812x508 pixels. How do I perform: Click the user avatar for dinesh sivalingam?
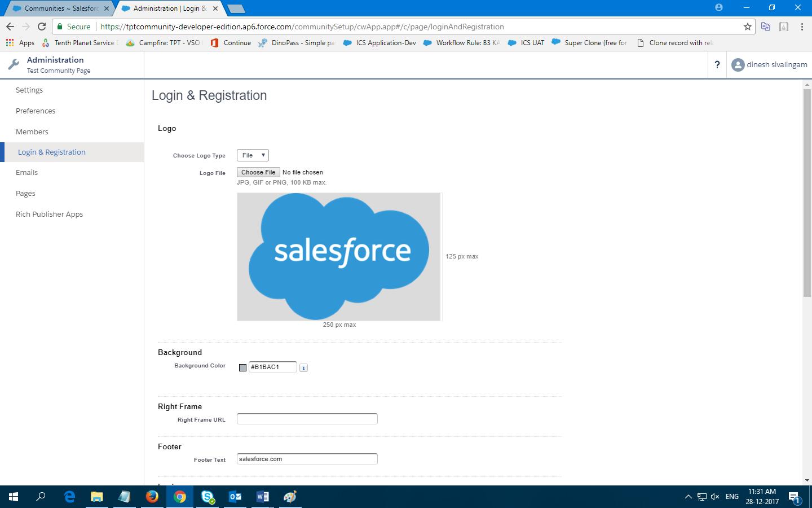[x=738, y=65]
